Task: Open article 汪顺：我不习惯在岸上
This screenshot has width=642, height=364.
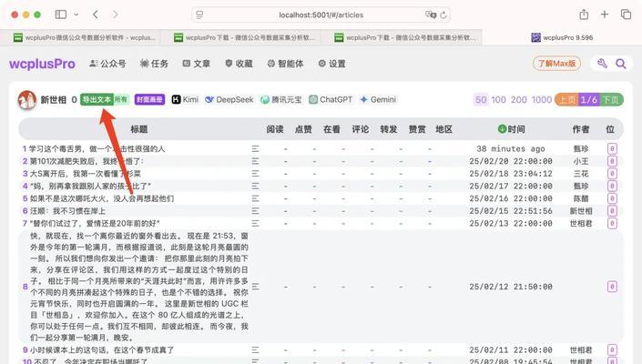Action: click(x=67, y=211)
